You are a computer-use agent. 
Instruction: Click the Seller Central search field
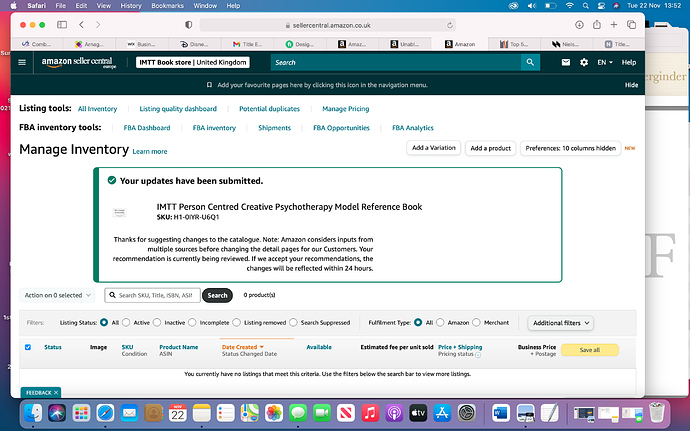396,63
